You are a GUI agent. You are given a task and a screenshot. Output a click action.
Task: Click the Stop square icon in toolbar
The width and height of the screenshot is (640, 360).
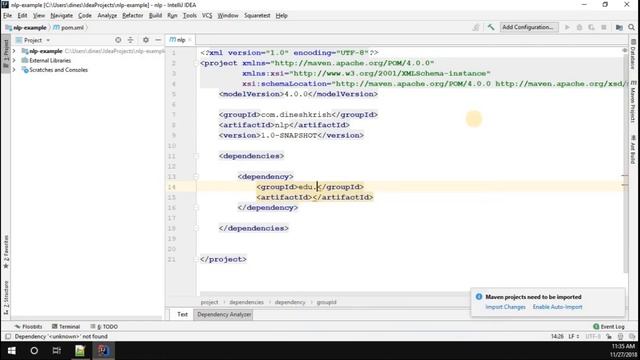click(x=604, y=27)
